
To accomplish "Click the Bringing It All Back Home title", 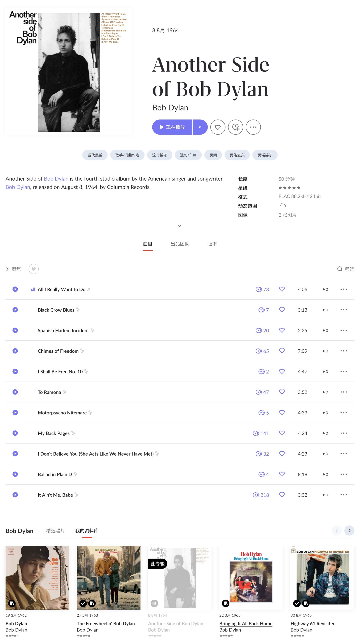I will click(246, 624).
